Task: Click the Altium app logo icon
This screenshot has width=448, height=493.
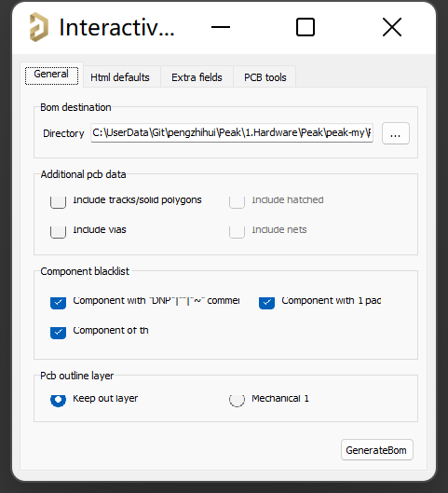Action: [x=39, y=27]
